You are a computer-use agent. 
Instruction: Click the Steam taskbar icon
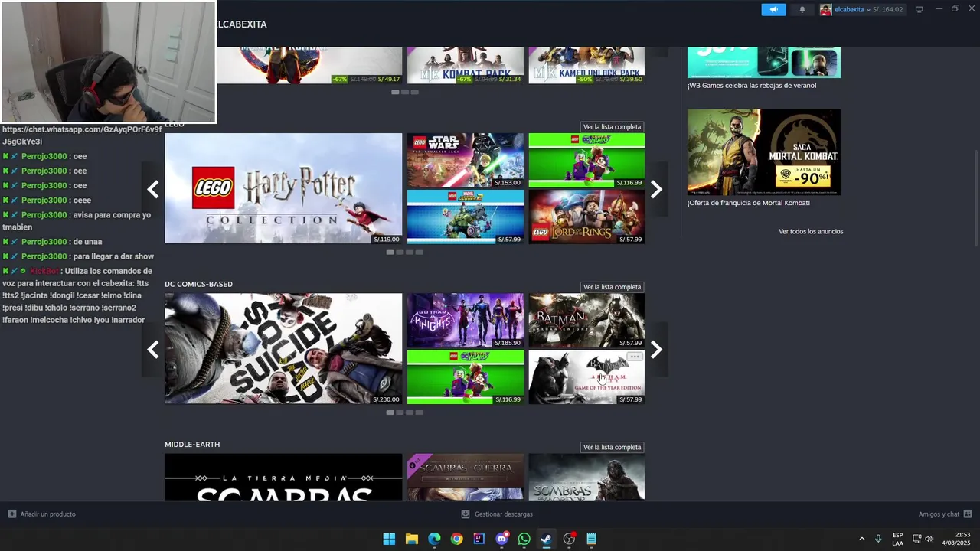tap(546, 539)
